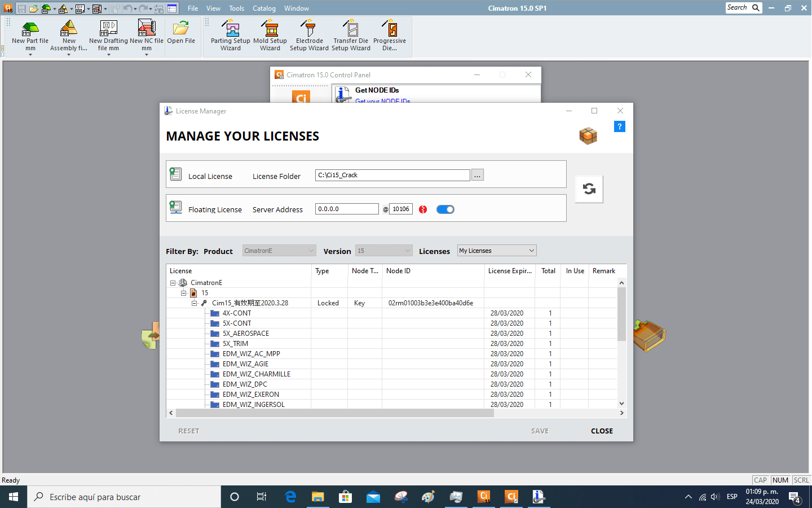
Task: Open Microsoft Edge from taskbar
Action: point(290,497)
